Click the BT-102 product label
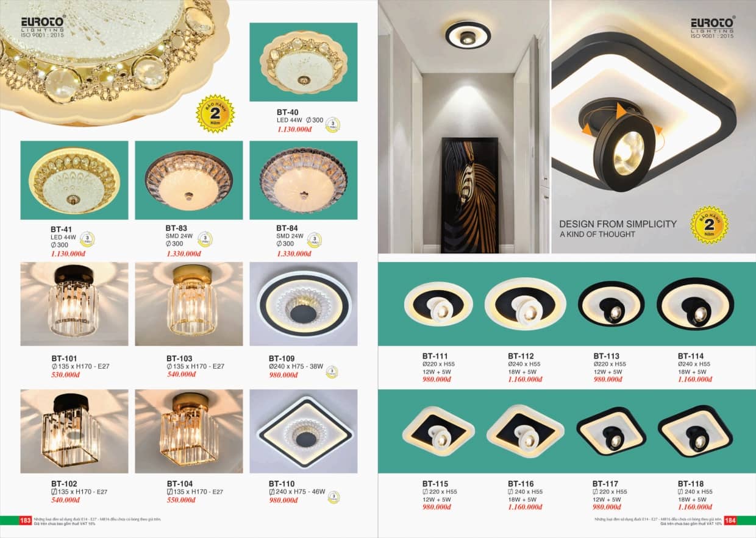Screen dimensions: 756x538 (x=62, y=484)
